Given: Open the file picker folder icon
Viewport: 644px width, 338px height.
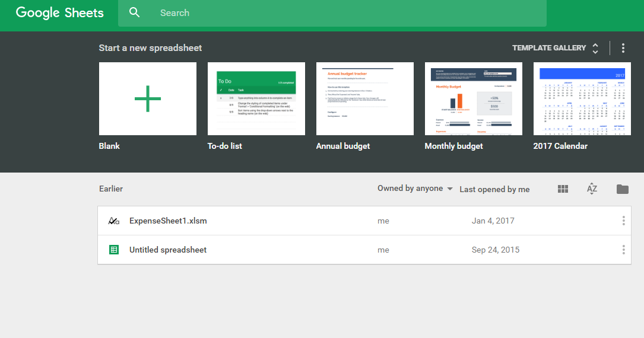Looking at the screenshot, I should (623, 189).
